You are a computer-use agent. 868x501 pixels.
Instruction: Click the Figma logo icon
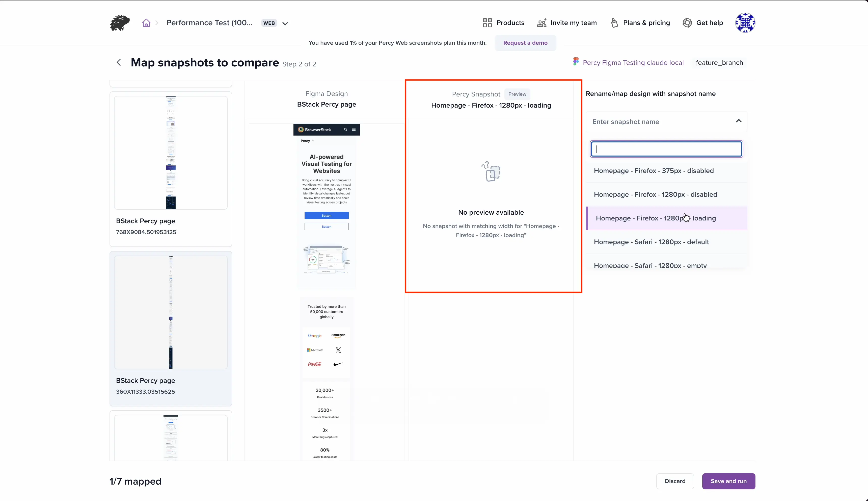[x=576, y=62]
